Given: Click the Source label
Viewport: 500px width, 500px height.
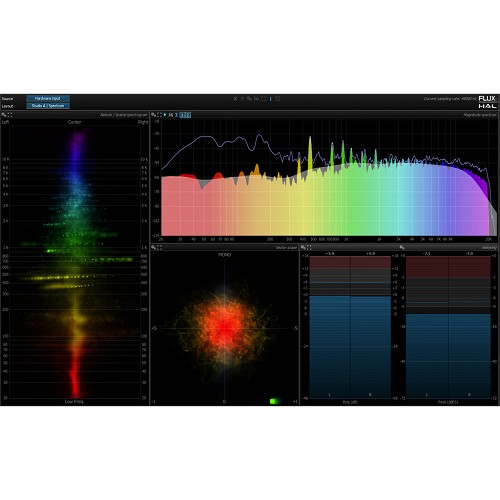Looking at the screenshot, I should (x=7, y=99).
